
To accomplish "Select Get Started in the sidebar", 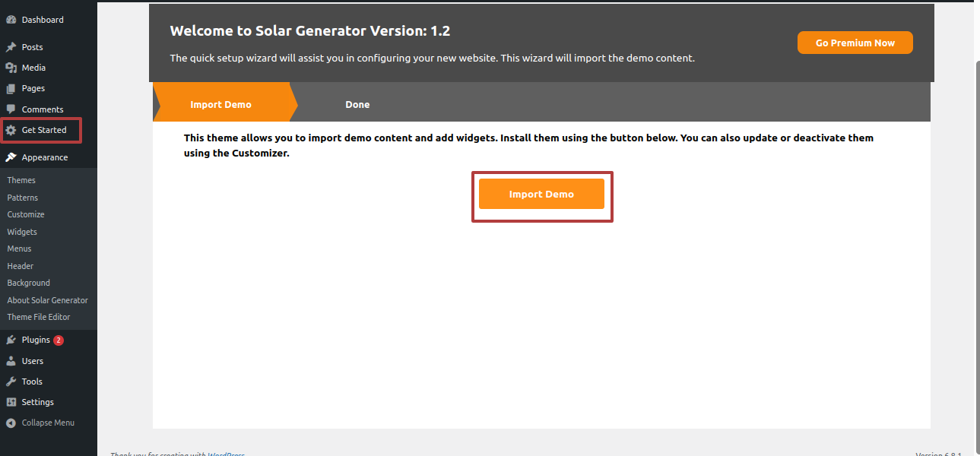I will [x=44, y=130].
